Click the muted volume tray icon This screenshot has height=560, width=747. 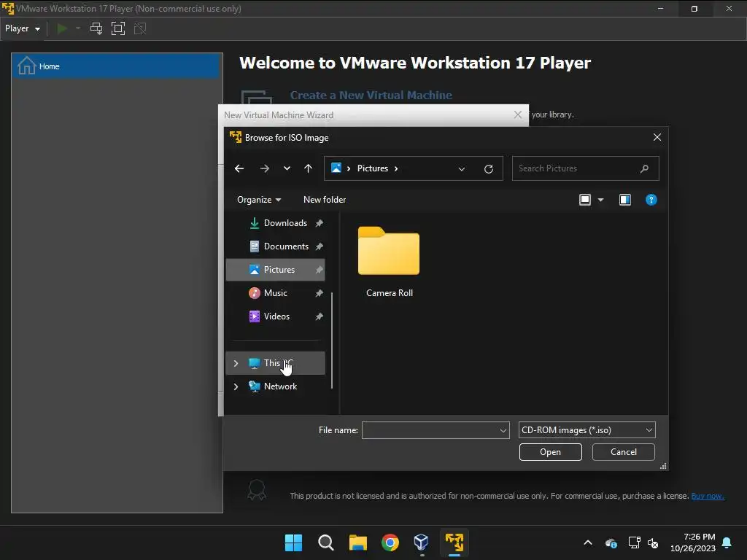tap(653, 542)
